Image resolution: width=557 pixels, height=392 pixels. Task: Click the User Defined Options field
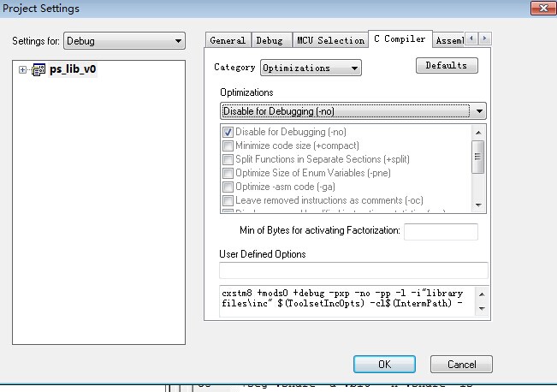pyautogui.click(x=353, y=270)
